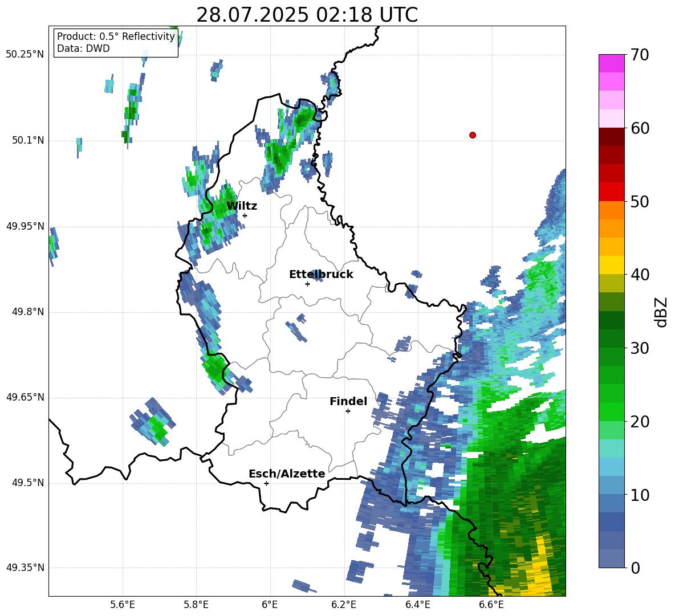
Task: Click the 0 tick on the colorbar
Action: (x=635, y=568)
